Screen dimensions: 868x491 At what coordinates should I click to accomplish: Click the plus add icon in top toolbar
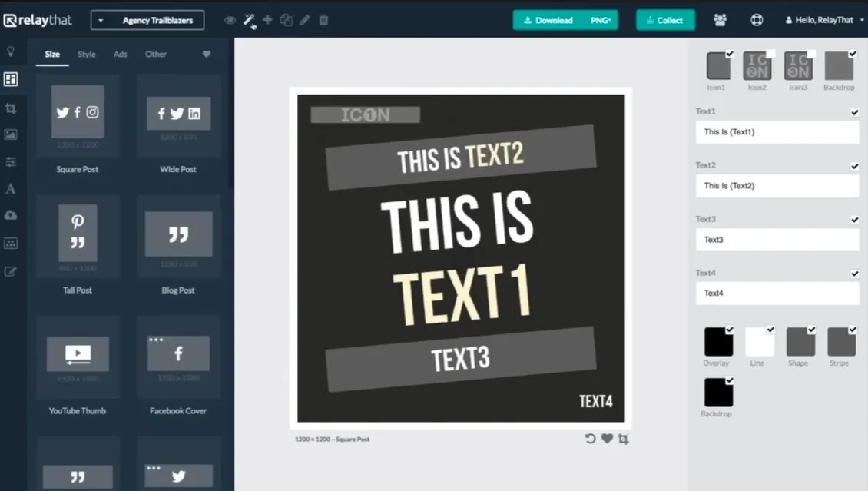(267, 20)
